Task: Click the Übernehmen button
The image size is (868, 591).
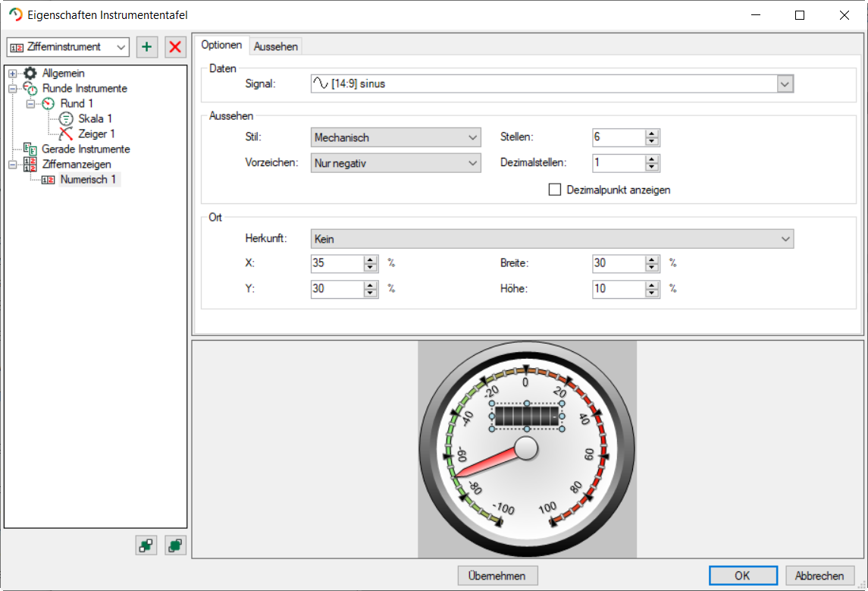Action: click(497, 576)
